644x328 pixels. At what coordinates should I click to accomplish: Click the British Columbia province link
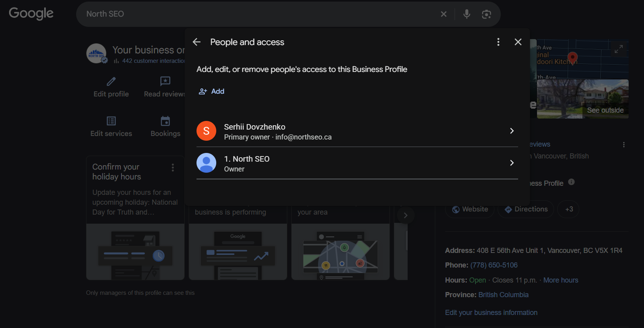click(504, 295)
